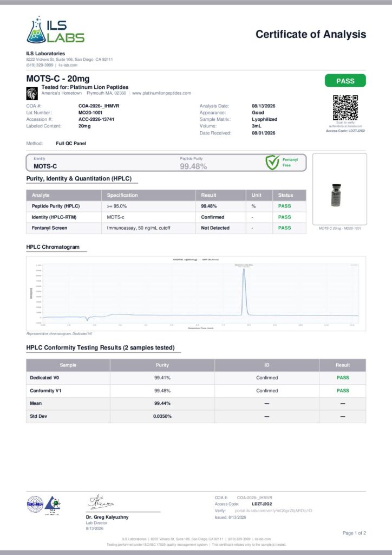The height and width of the screenshot is (555, 392).
Task: Click the 99.41% purity cell
Action: 162,378
